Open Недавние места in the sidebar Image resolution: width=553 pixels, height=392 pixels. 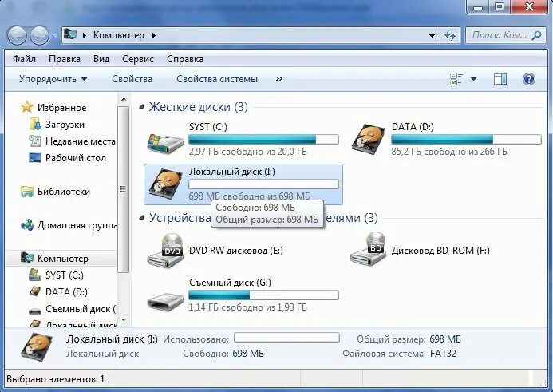coord(81,141)
